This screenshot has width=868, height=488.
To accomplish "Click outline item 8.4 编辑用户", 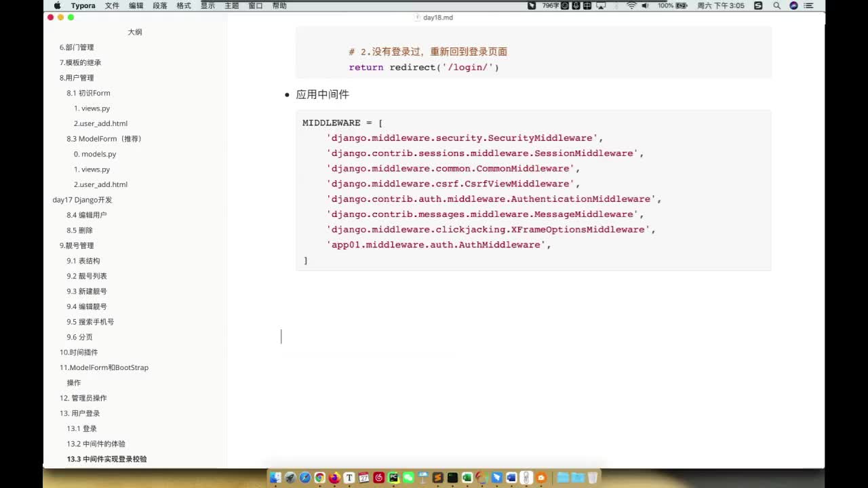I will pyautogui.click(x=87, y=215).
